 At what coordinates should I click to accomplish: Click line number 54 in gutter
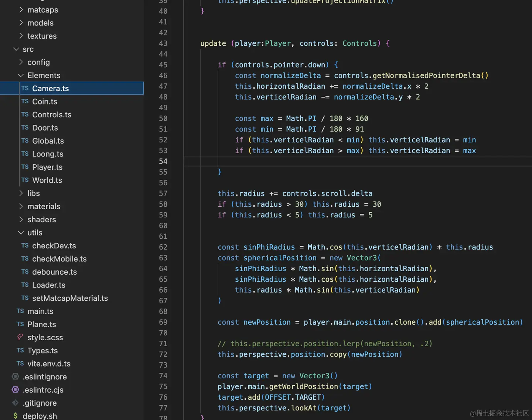click(x=163, y=161)
